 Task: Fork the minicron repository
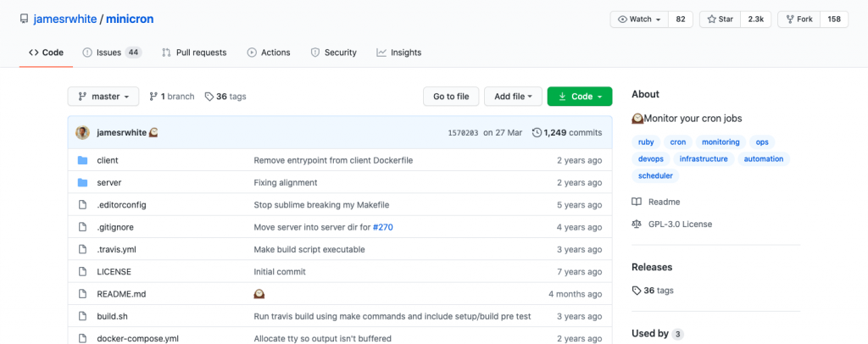[798, 19]
